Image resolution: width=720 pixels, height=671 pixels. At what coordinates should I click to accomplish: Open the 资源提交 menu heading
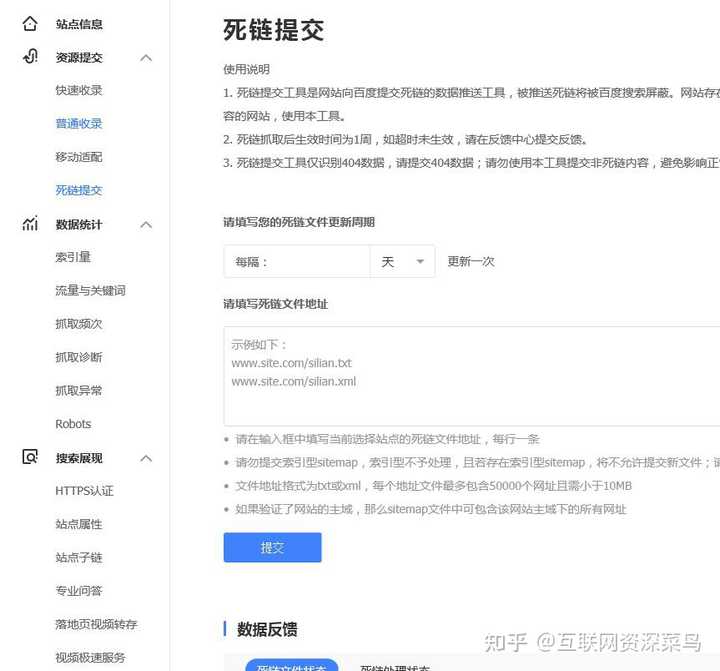(79, 57)
